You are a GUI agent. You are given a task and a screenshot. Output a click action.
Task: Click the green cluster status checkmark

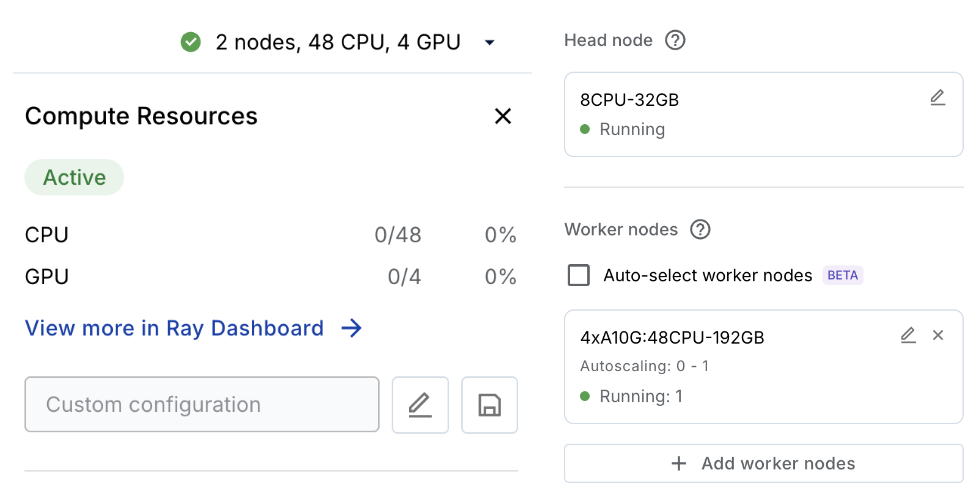click(x=190, y=42)
